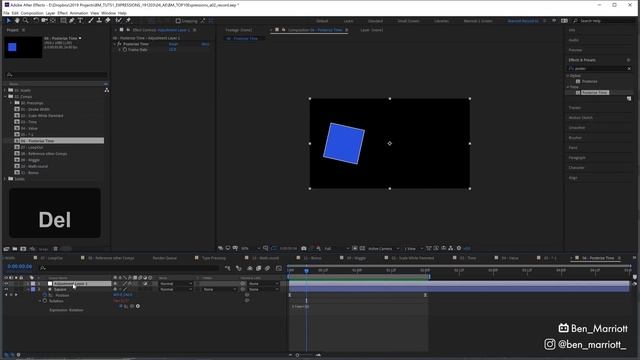Screen dimensions: 640x360
Task: Switch to the Small Screen workspace
Action: point(408,21)
